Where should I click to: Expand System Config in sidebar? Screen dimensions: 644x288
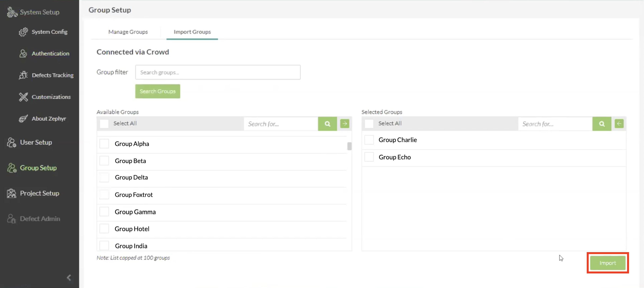(49, 32)
